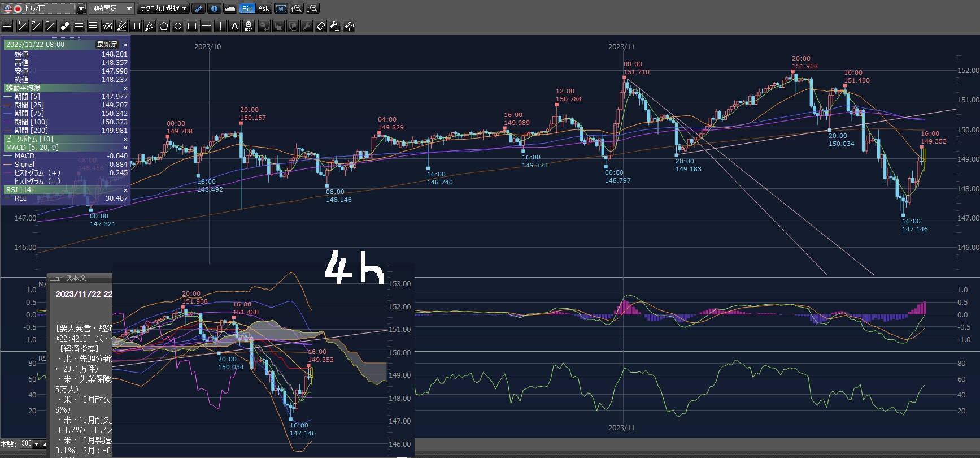Choose the circle drawing tool

click(178, 26)
